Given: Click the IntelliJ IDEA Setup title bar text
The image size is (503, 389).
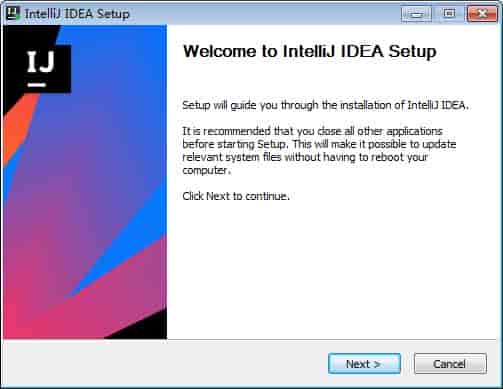Looking at the screenshot, I should pyautogui.click(x=77, y=14).
